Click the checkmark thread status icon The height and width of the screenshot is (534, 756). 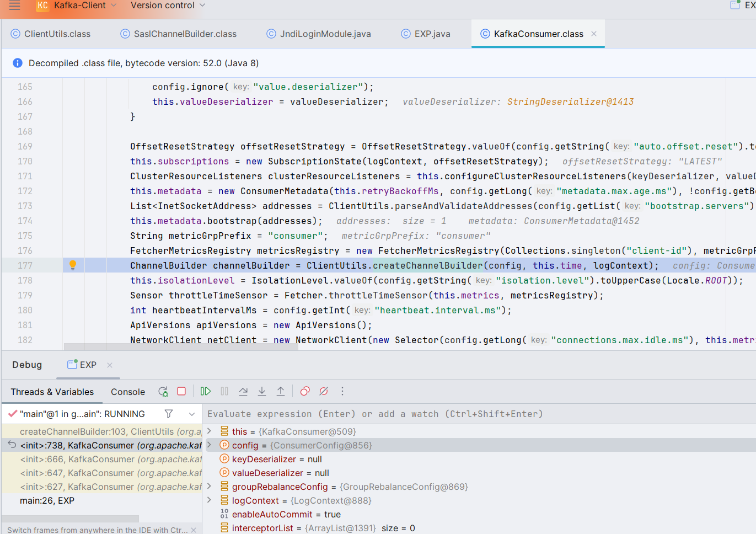coord(12,414)
